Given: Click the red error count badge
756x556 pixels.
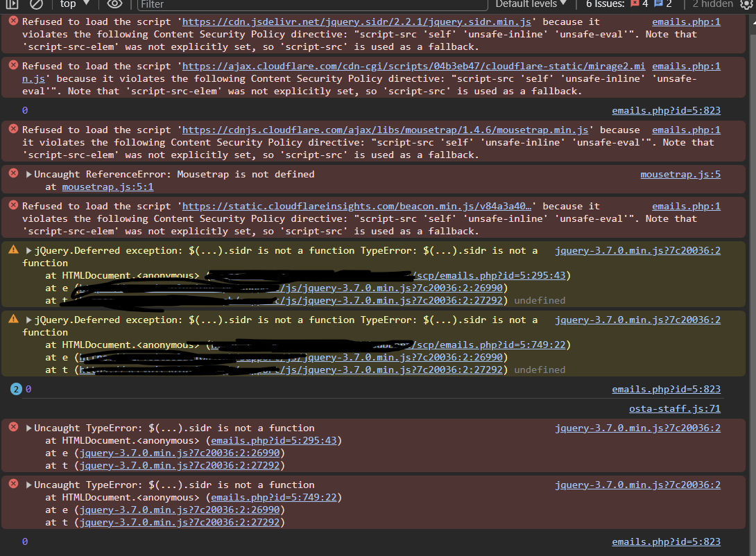Looking at the screenshot, I should tap(639, 4).
